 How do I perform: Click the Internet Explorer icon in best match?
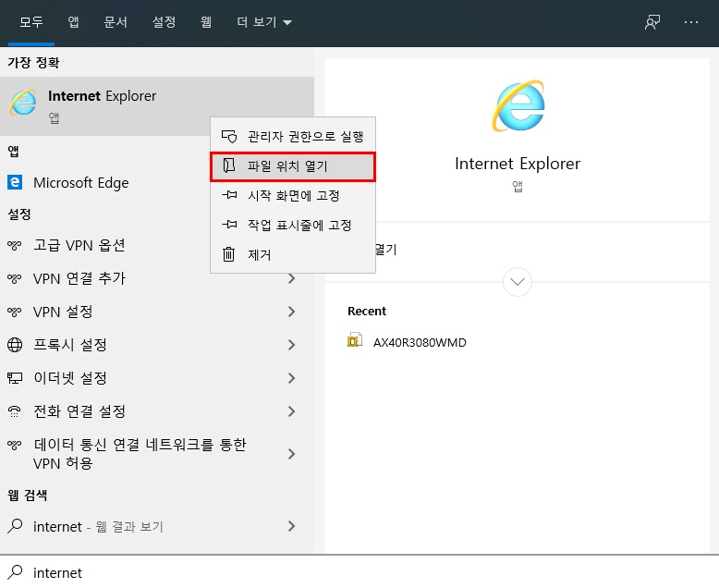22,103
